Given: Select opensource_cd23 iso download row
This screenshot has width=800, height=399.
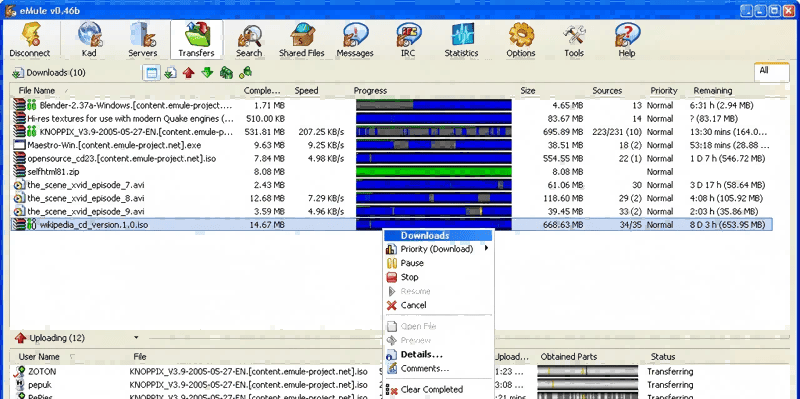Looking at the screenshot, I should (x=391, y=159).
